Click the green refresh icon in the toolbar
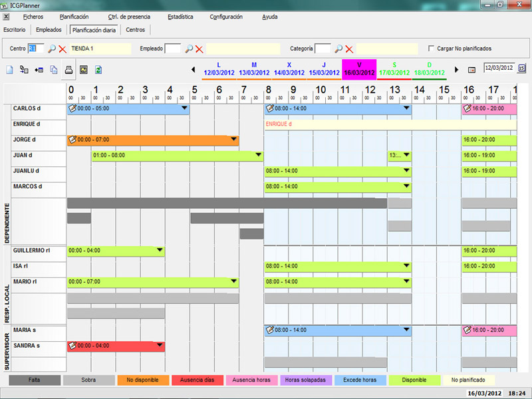532x399 pixels. pos(98,69)
